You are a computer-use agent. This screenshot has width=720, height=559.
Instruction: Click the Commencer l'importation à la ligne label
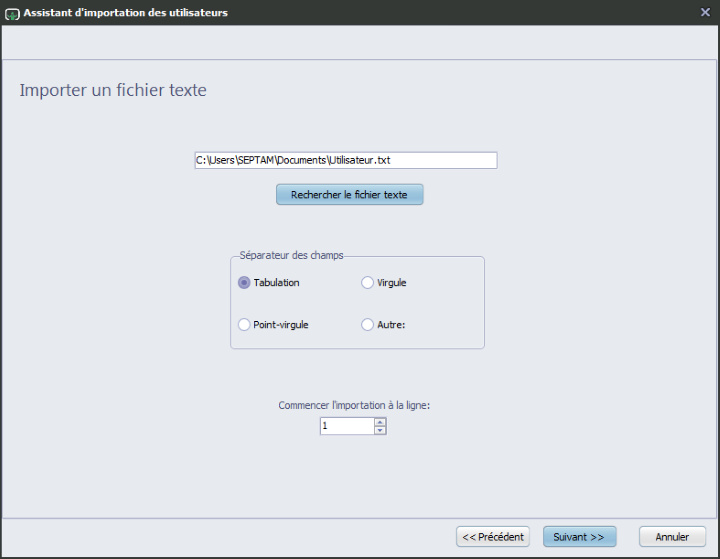point(354,406)
